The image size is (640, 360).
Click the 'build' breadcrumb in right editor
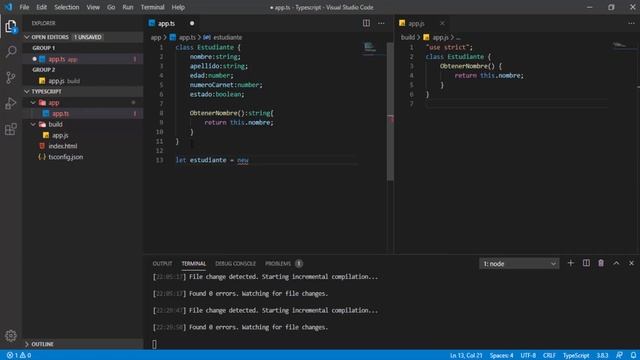tap(407, 38)
